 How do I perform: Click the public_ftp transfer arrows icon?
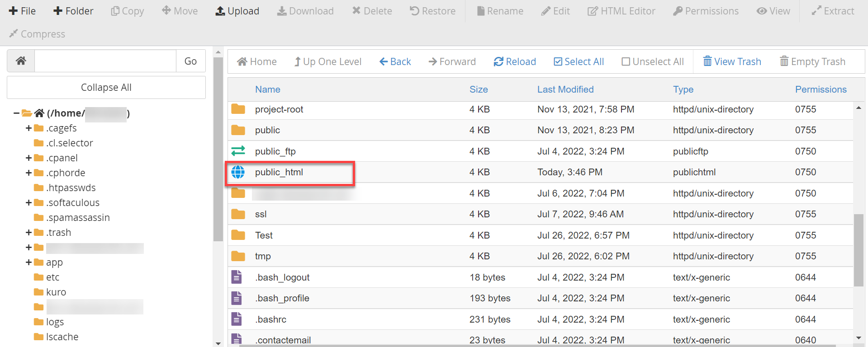point(238,151)
